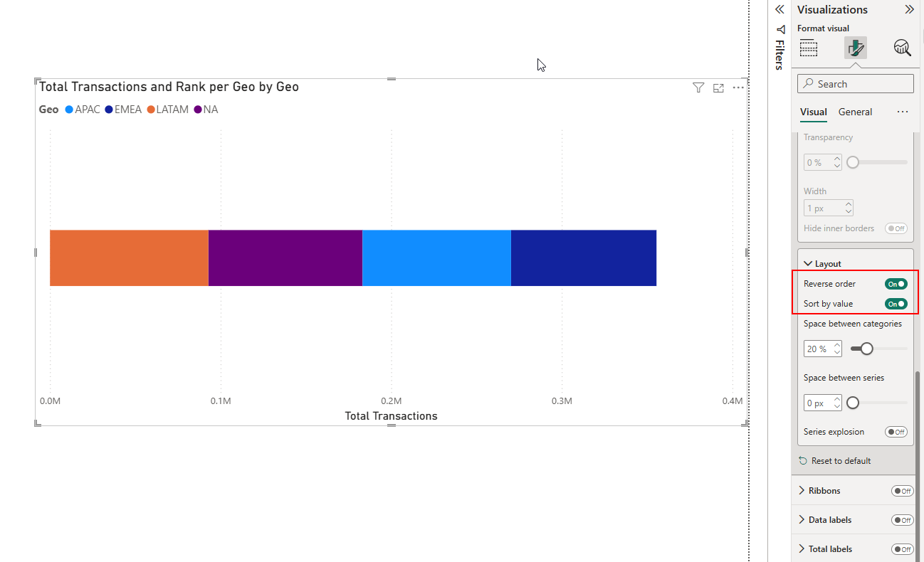The width and height of the screenshot is (924, 562).
Task: Adjust the Space between categories slider
Action: point(866,349)
